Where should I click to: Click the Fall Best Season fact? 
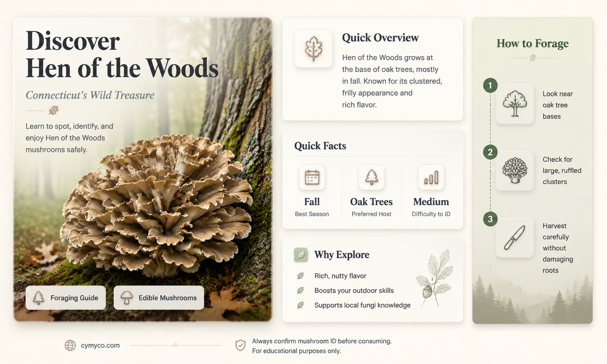point(312,191)
